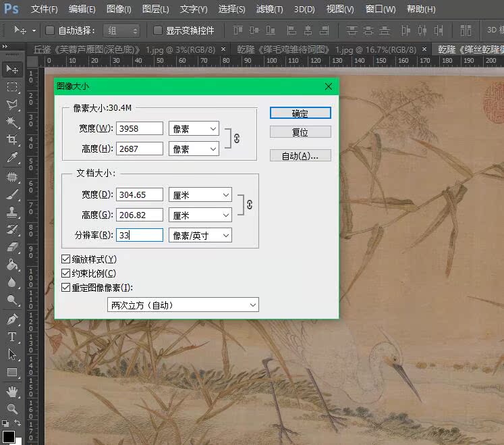Select the Clone Stamp tool
Screen dimensions: 504x445
coord(12,212)
